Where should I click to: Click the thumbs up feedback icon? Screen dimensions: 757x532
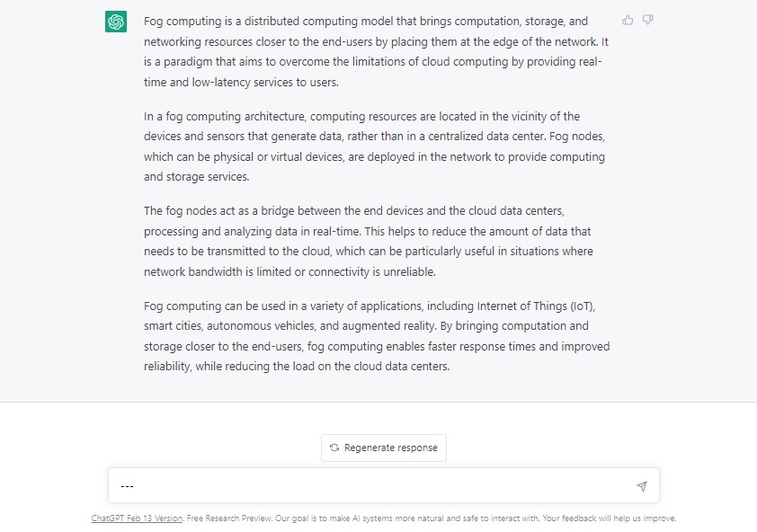pyautogui.click(x=628, y=20)
